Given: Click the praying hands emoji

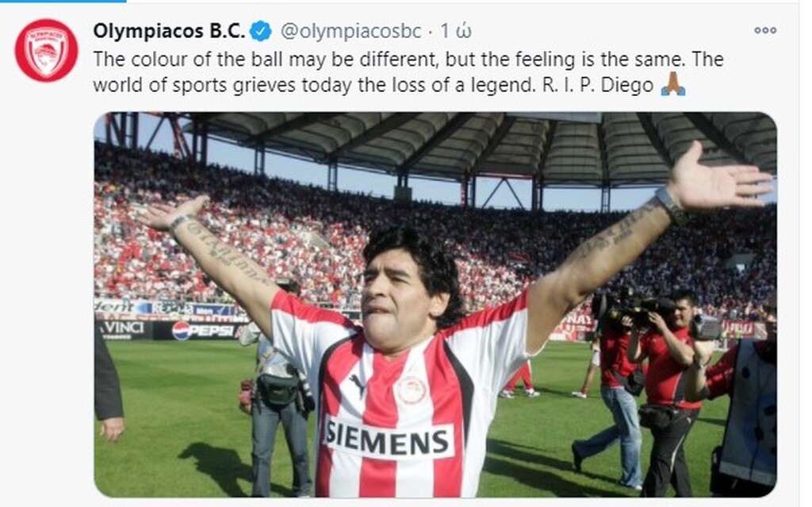Looking at the screenshot, I should pos(672,84).
